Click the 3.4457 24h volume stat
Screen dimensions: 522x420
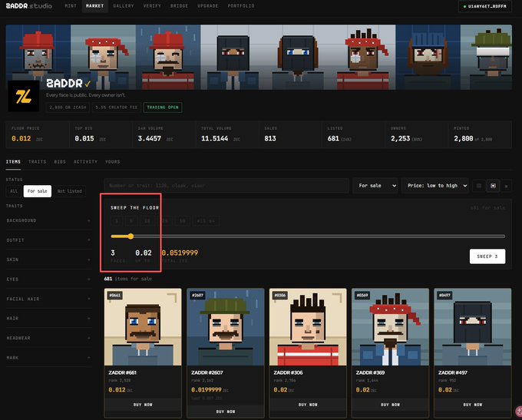[x=150, y=138]
